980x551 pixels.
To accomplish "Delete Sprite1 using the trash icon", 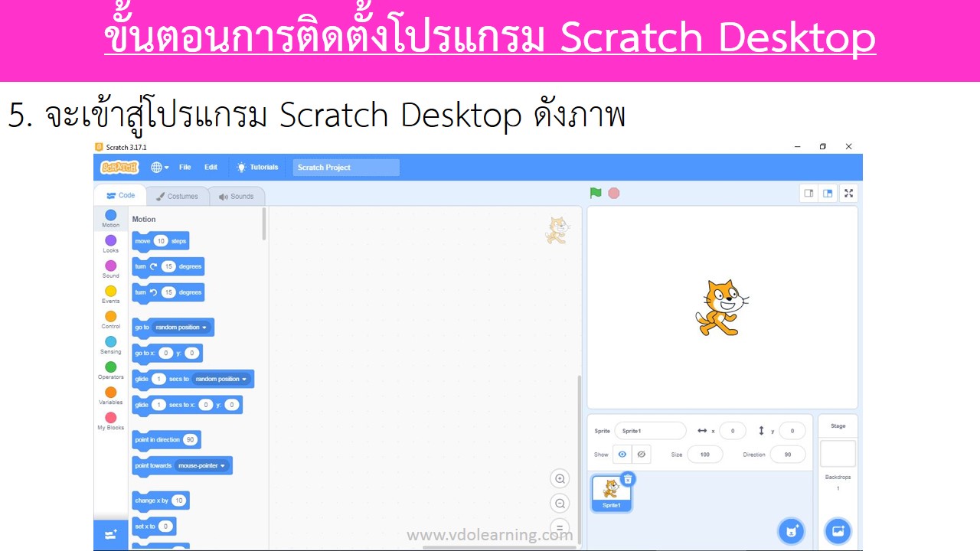I will tap(628, 479).
